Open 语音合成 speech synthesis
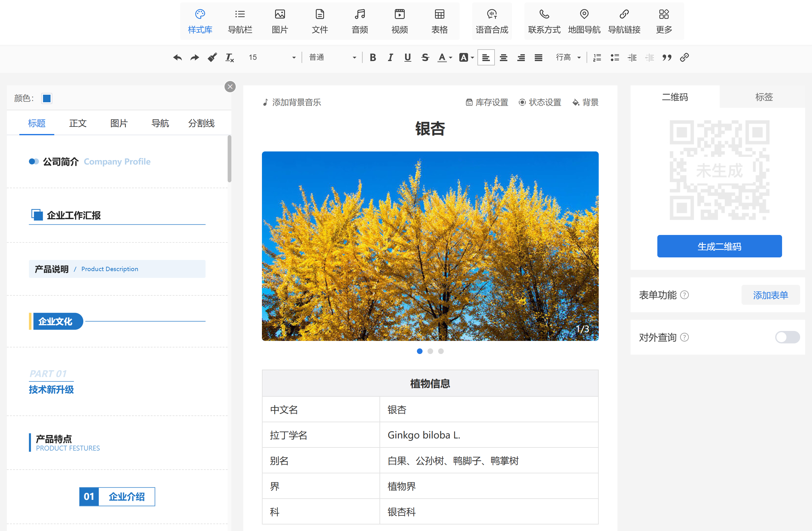 [492, 22]
